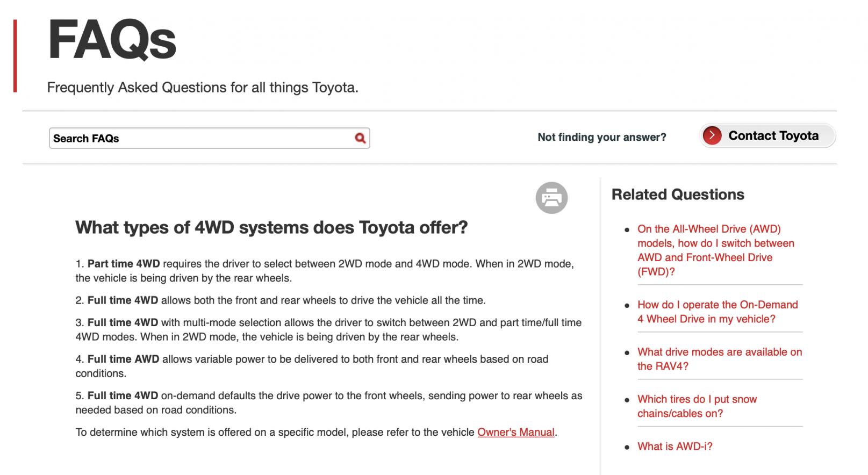Click the red arrow circle on Contact Toyota
868x475 pixels.
pyautogui.click(x=712, y=135)
